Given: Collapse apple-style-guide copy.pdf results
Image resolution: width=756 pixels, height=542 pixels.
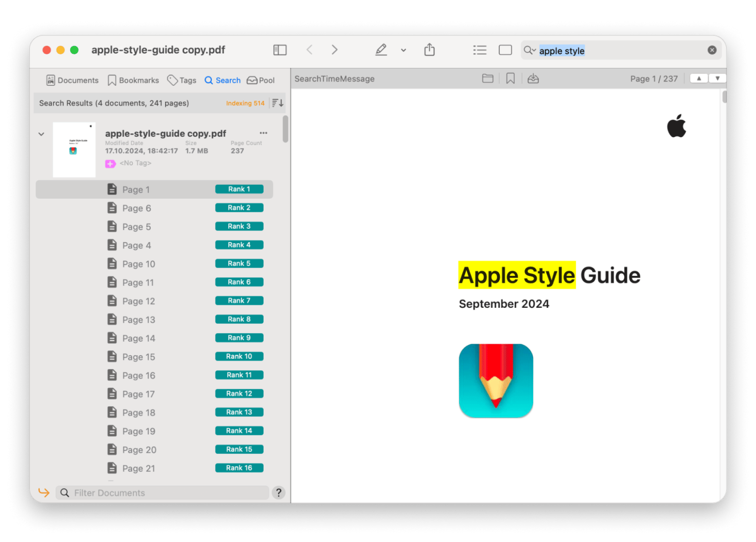Looking at the screenshot, I should [42, 134].
